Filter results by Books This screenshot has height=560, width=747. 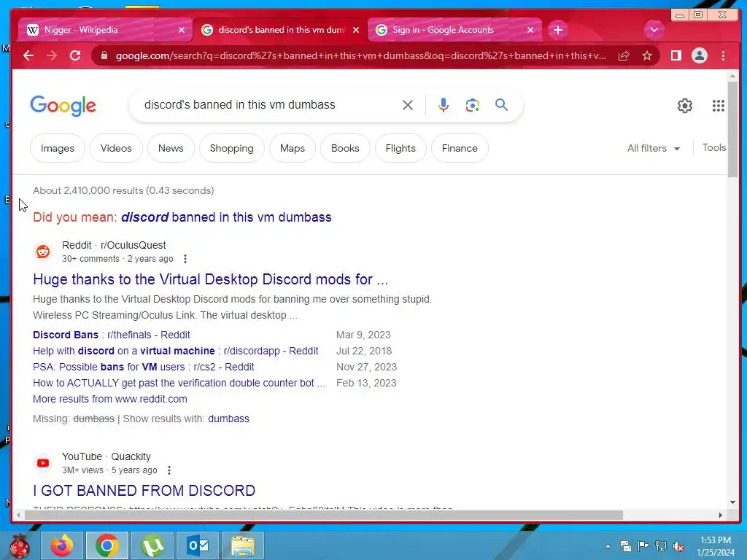(345, 149)
